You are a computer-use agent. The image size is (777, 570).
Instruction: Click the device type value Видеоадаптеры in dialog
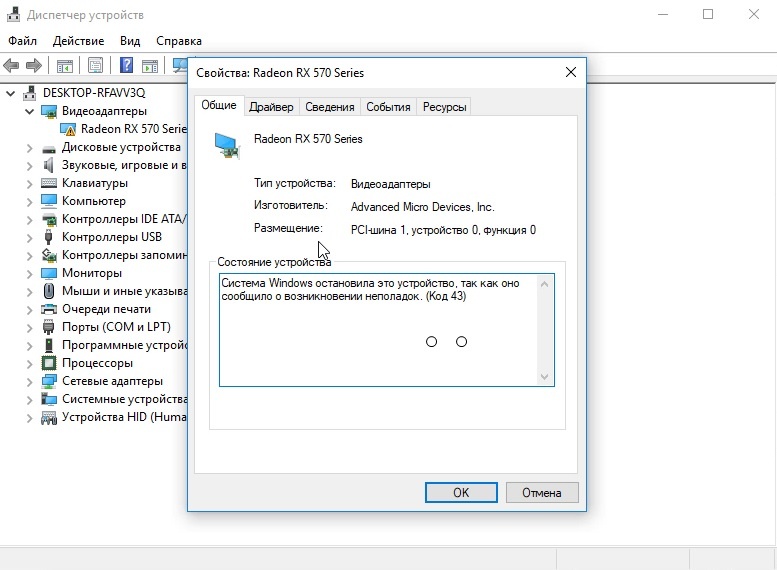coord(390,184)
